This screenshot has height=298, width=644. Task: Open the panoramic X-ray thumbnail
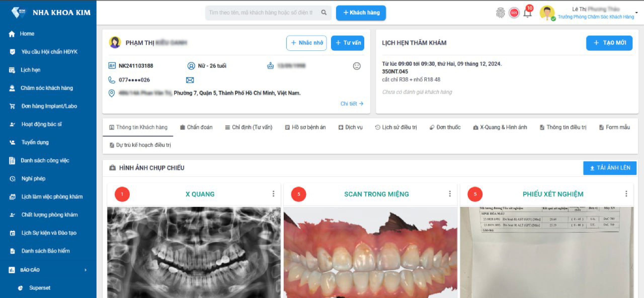(194, 252)
